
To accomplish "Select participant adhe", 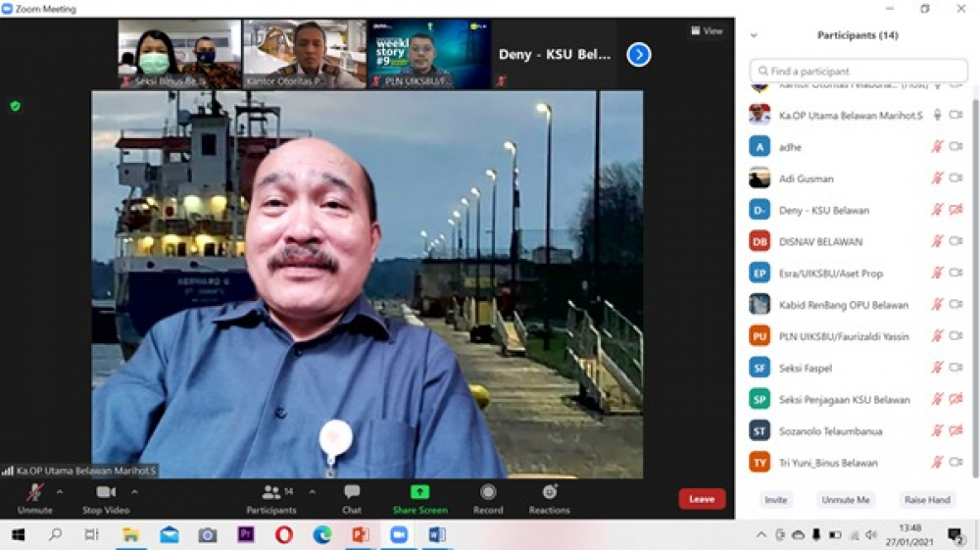I will coord(858,147).
